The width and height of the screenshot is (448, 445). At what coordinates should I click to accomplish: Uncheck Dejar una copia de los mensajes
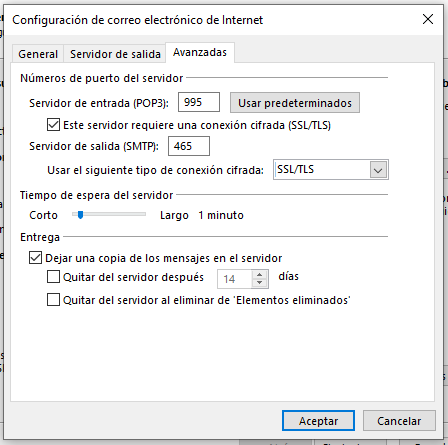click(35, 258)
